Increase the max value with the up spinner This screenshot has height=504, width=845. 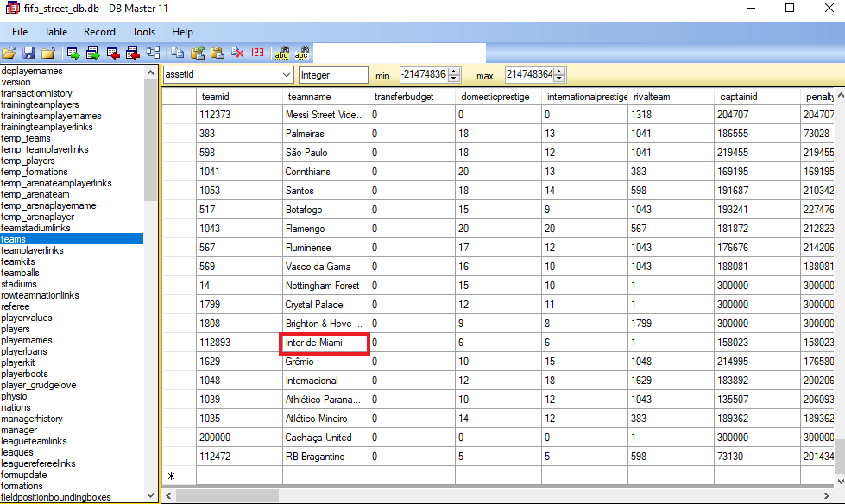coord(559,71)
